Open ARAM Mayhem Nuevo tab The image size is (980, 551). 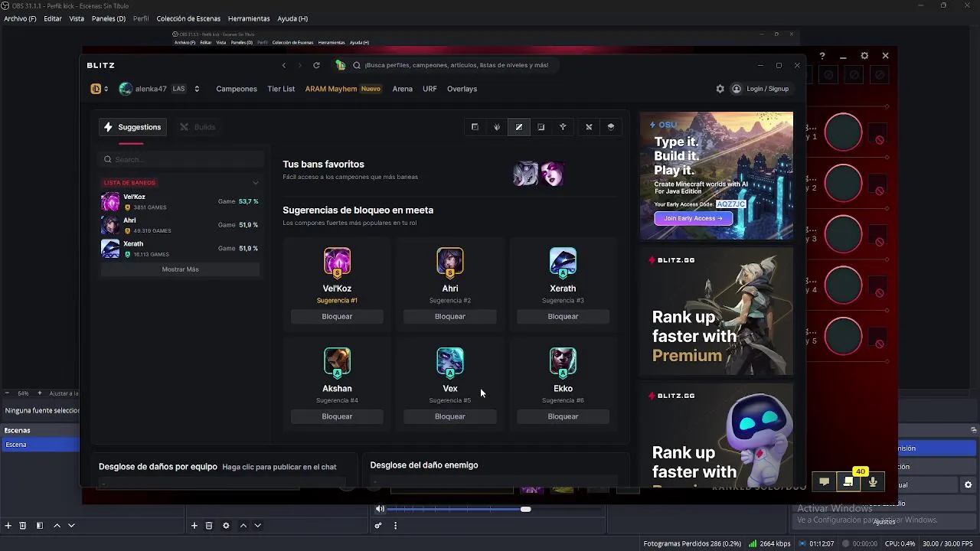click(343, 89)
